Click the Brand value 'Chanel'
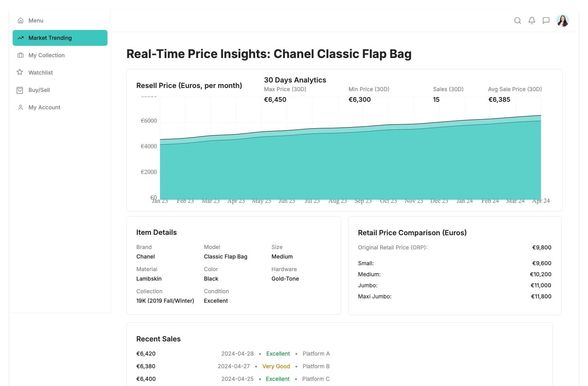The image size is (588, 386). 145,257
